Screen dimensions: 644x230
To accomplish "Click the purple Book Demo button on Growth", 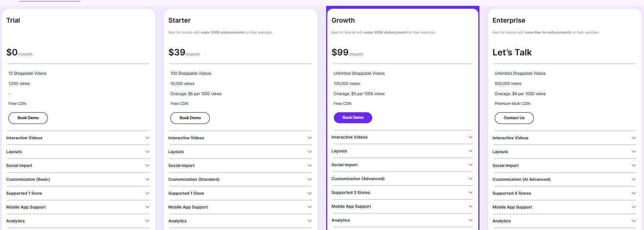I will tap(352, 117).
